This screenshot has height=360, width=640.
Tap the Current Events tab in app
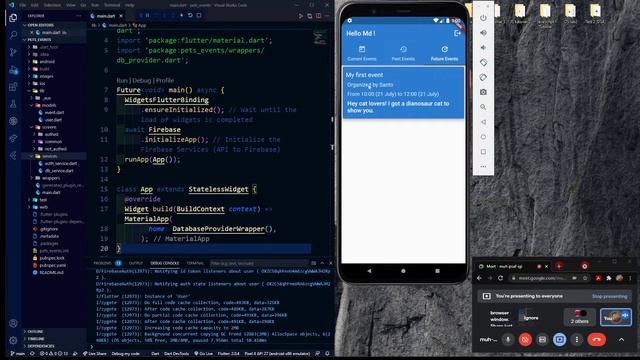362,53
